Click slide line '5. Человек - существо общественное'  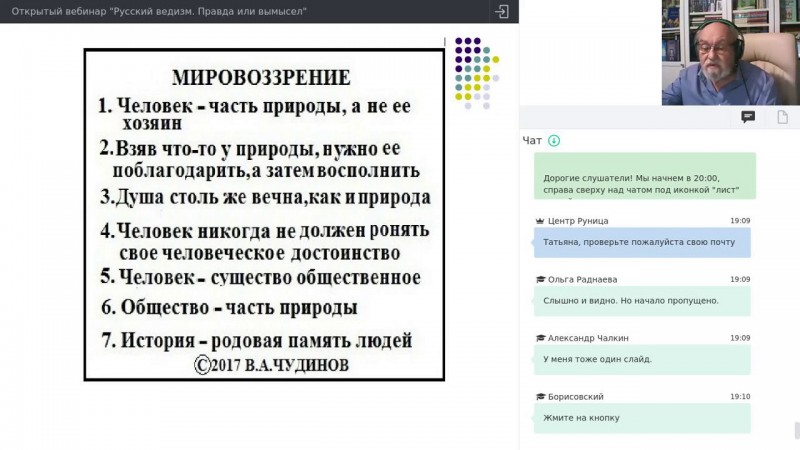260,278
